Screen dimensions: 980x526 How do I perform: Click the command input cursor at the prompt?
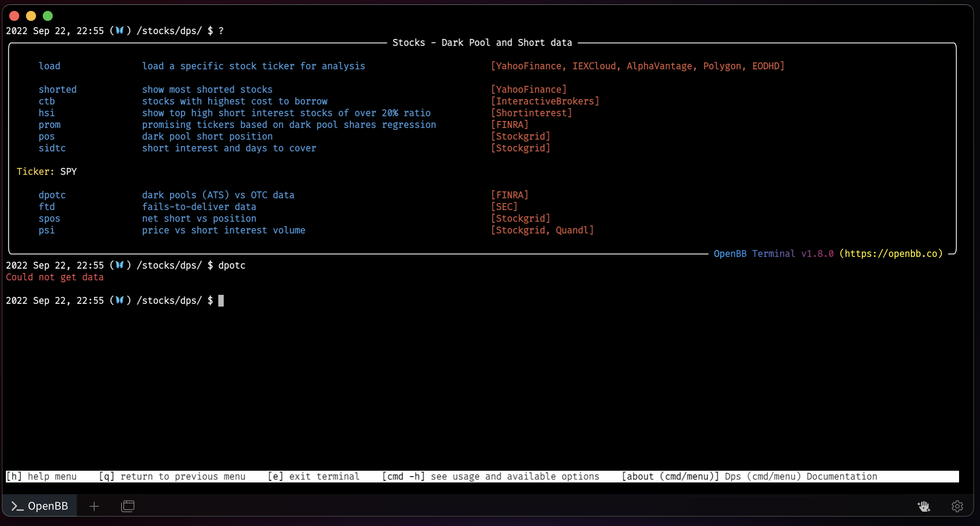(222, 300)
